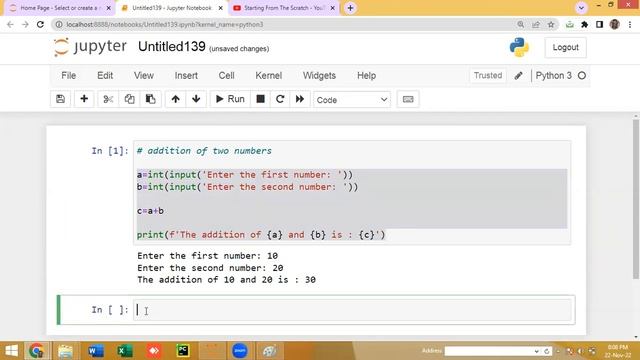Open the Help menu
This screenshot has width=640, height=360.
367,76
